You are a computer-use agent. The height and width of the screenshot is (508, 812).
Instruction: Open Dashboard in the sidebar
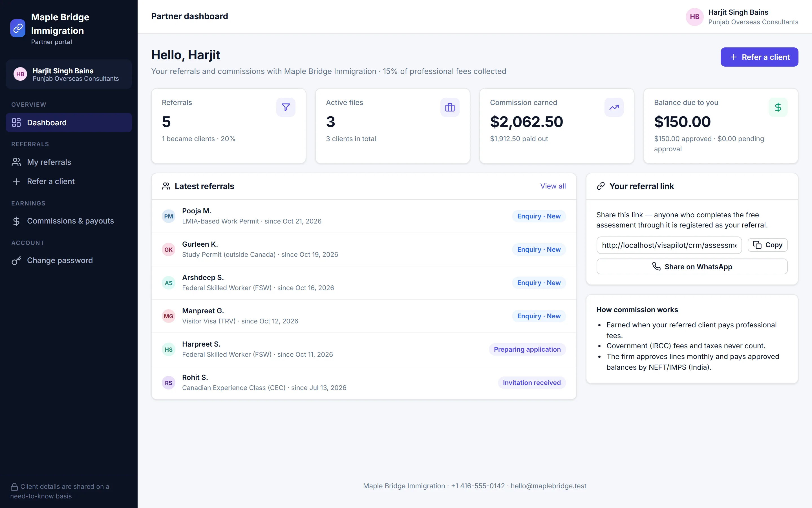click(69, 123)
